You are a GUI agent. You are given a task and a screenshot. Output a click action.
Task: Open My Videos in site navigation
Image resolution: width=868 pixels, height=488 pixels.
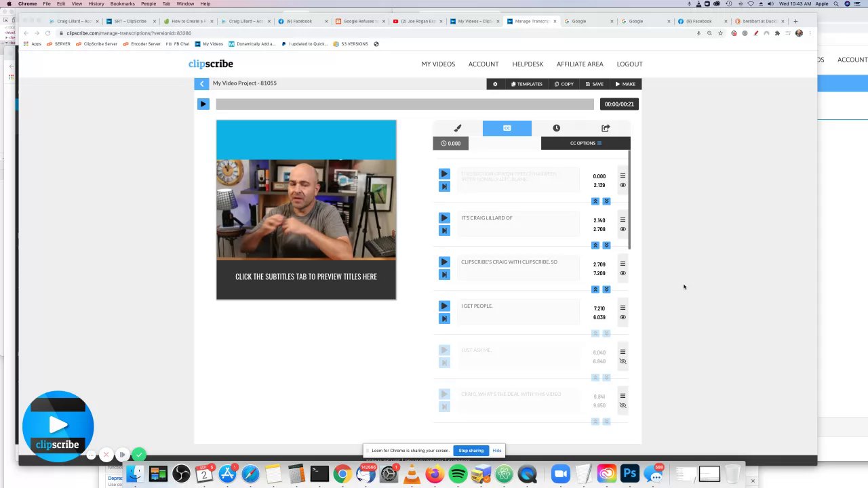click(438, 64)
